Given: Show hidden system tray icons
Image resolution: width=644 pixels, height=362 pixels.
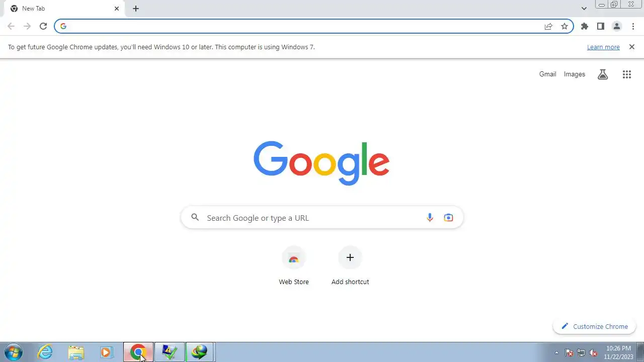Looking at the screenshot, I should click(556, 352).
